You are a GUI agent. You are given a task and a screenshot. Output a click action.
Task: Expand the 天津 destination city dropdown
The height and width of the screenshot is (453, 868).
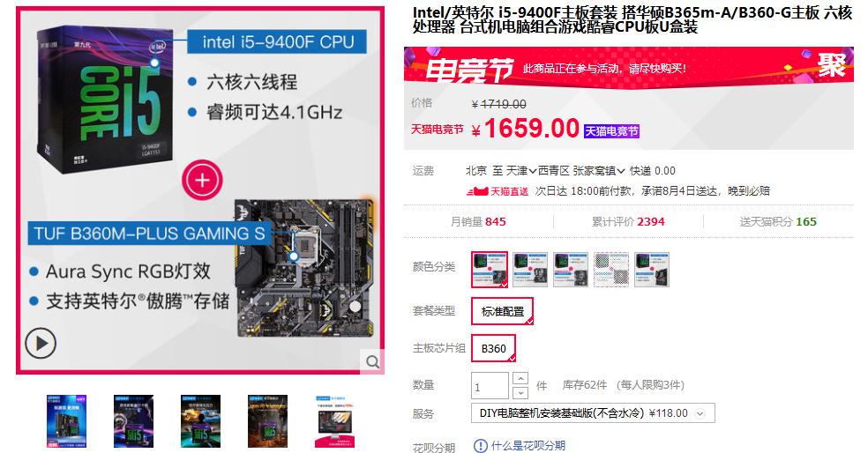pos(521,171)
